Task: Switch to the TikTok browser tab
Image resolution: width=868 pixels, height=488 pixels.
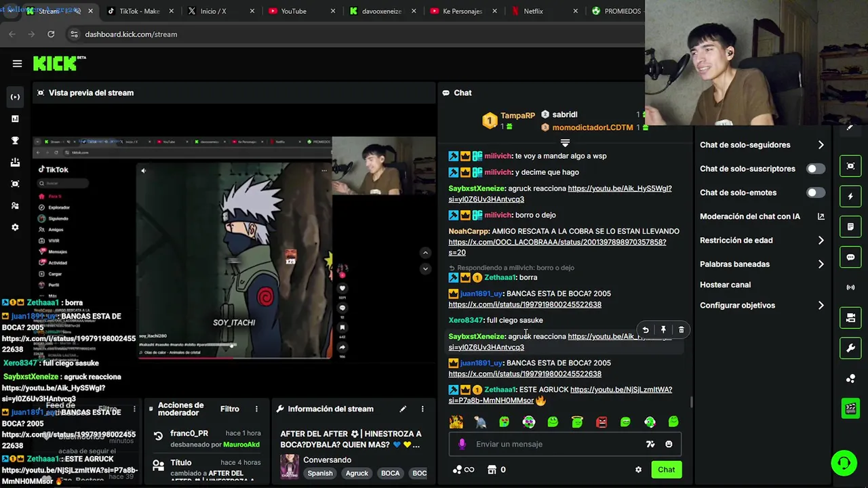Action: 139,12
